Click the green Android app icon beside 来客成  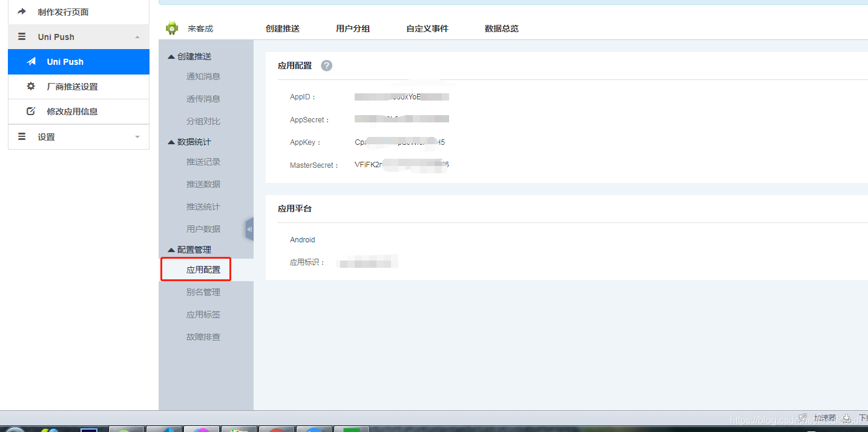click(172, 28)
